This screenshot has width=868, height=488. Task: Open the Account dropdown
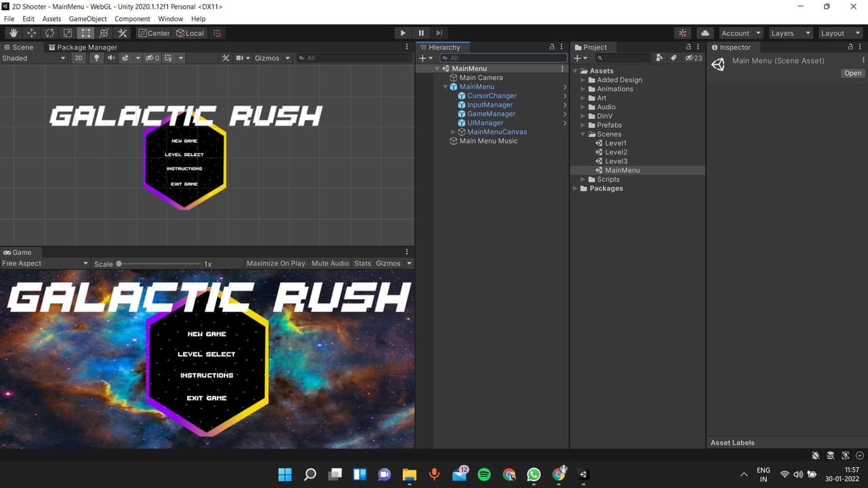[741, 33]
